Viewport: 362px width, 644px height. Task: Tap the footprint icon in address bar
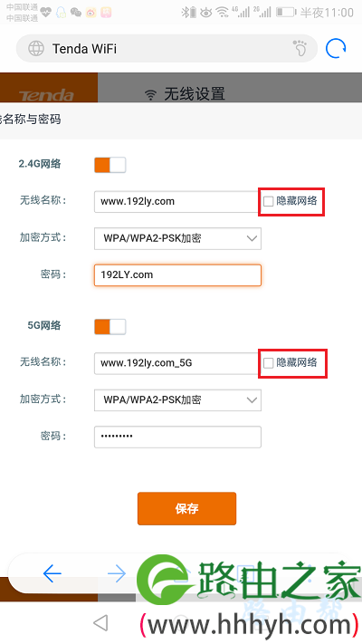(300, 48)
